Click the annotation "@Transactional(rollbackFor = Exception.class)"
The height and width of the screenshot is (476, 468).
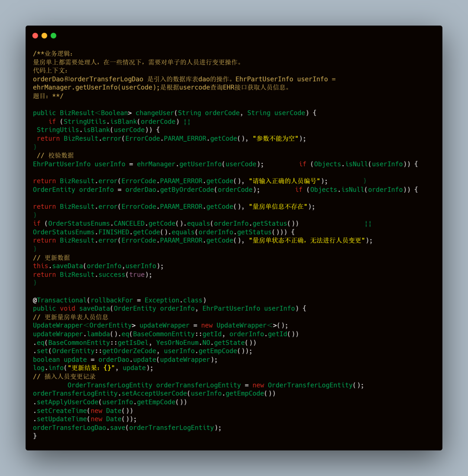120,300
